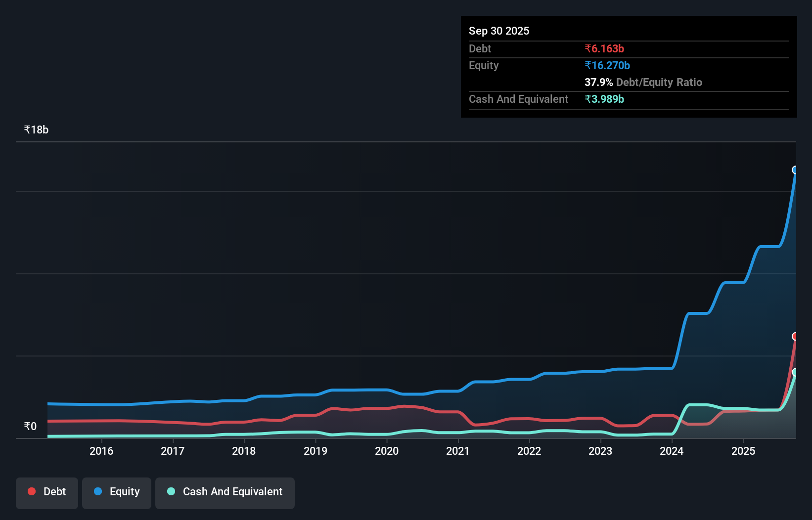Click the ₹18b gridline label
Viewport: 812px width, 520px height.
36,129
